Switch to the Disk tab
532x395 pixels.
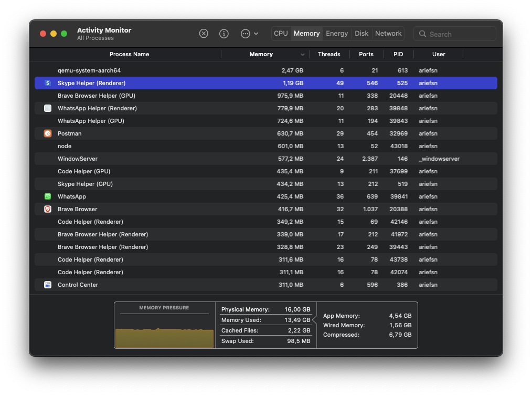361,33
